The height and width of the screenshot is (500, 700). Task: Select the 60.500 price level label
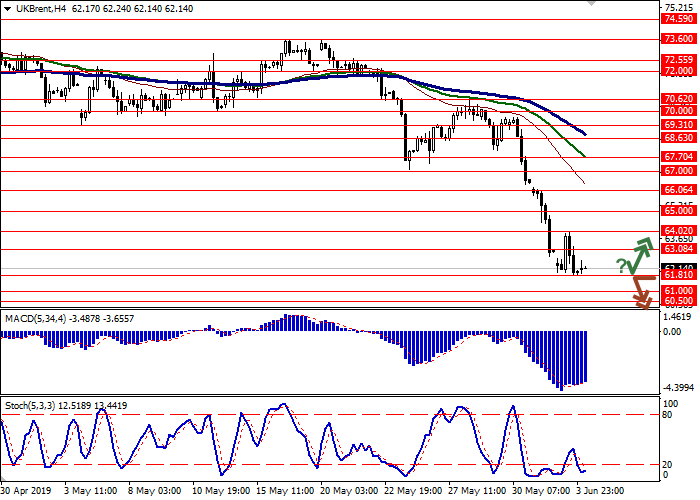[678, 300]
